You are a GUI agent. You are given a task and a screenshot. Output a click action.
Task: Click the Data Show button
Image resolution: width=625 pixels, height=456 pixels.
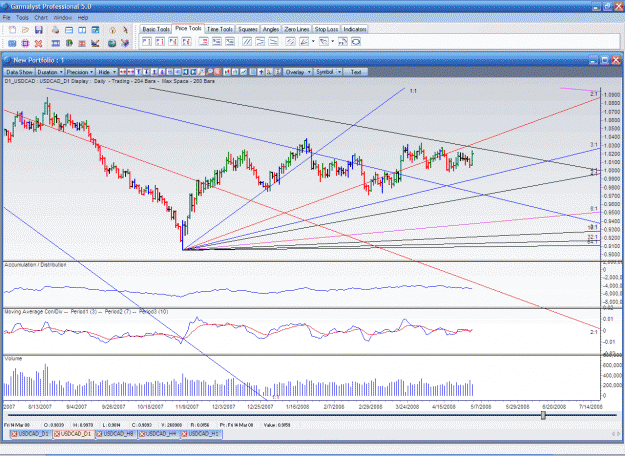pyautogui.click(x=19, y=72)
